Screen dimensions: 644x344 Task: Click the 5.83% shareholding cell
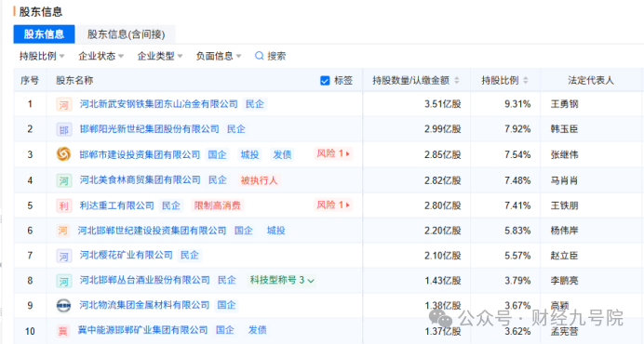[517, 231]
